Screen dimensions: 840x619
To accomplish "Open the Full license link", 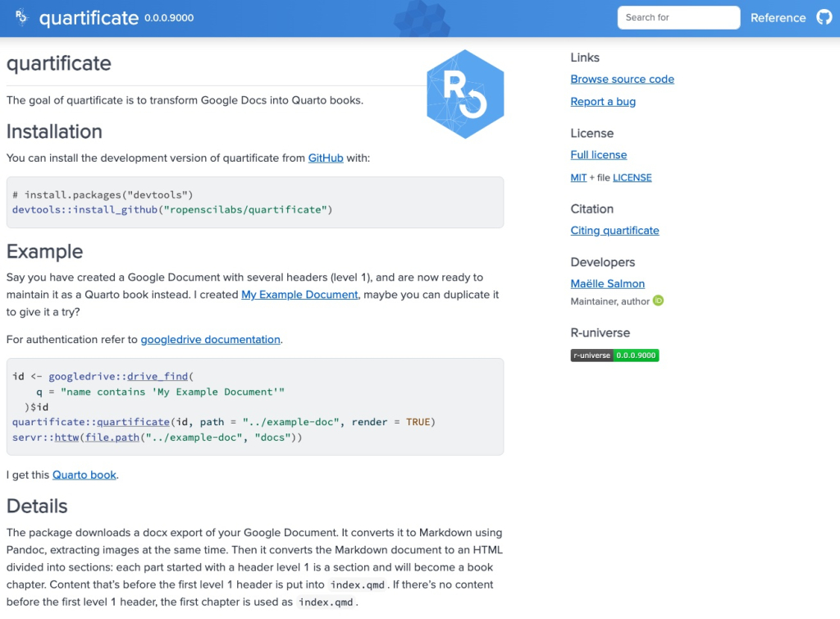I will (x=598, y=155).
